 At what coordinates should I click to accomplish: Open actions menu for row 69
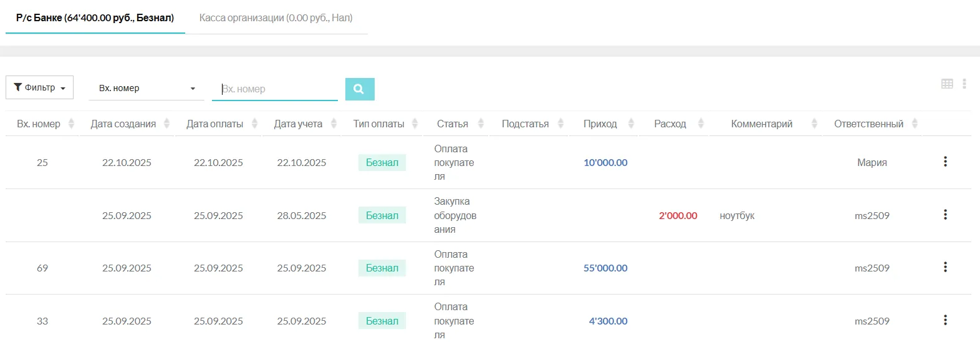point(945,267)
